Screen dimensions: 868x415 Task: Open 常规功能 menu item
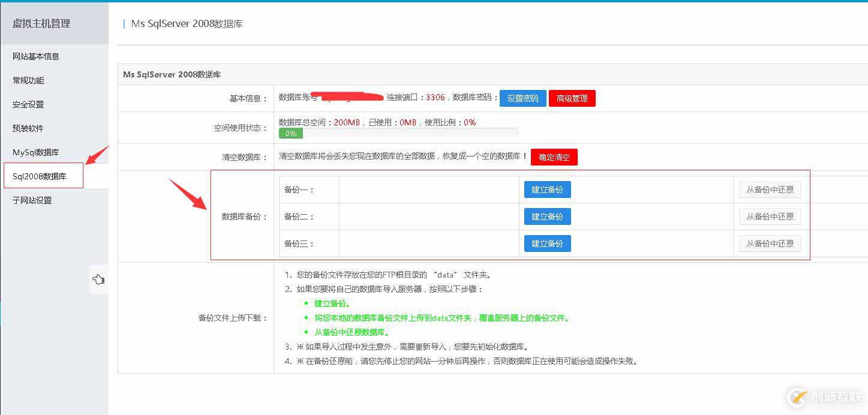click(x=28, y=80)
